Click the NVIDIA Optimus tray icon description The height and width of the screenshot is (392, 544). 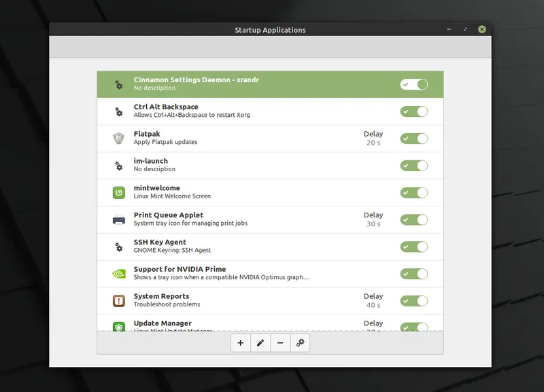[x=221, y=277]
